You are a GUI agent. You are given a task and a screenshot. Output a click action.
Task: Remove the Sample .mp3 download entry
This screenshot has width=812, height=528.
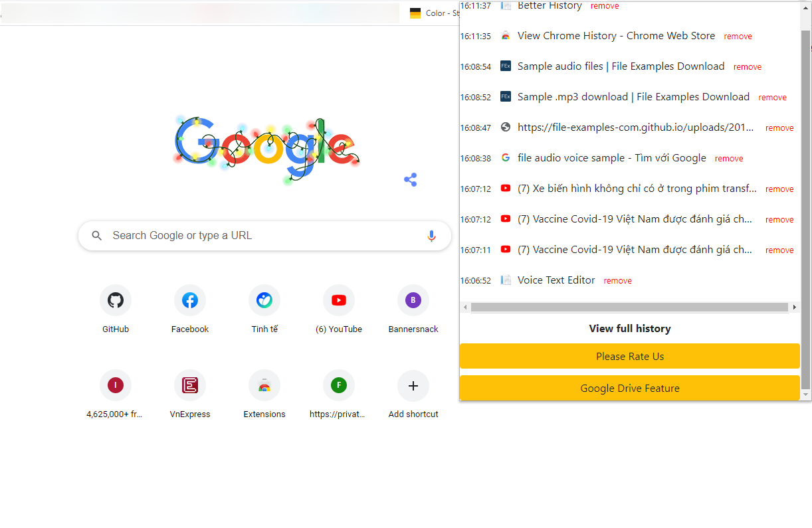773,98
